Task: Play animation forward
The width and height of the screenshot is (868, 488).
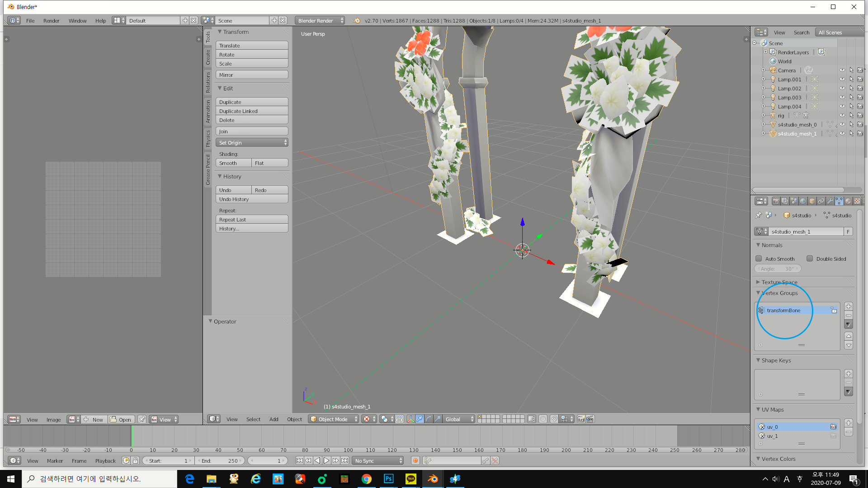Action: [x=326, y=460]
